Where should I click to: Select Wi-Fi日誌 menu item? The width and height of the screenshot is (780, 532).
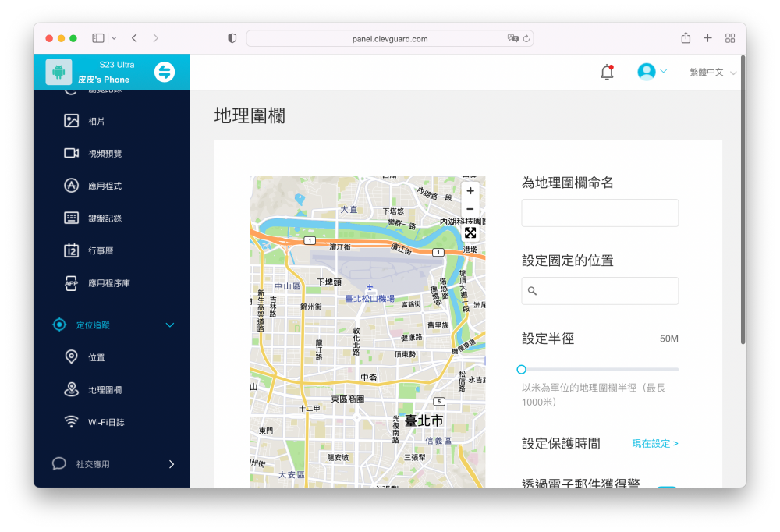(x=106, y=422)
